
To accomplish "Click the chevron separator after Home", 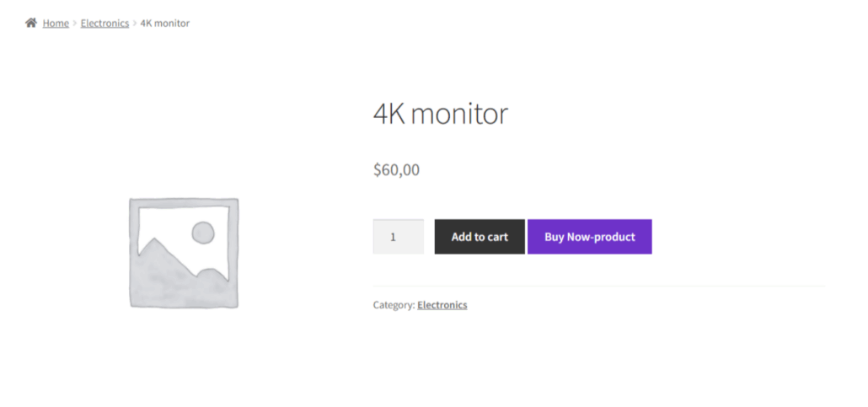I will (75, 24).
